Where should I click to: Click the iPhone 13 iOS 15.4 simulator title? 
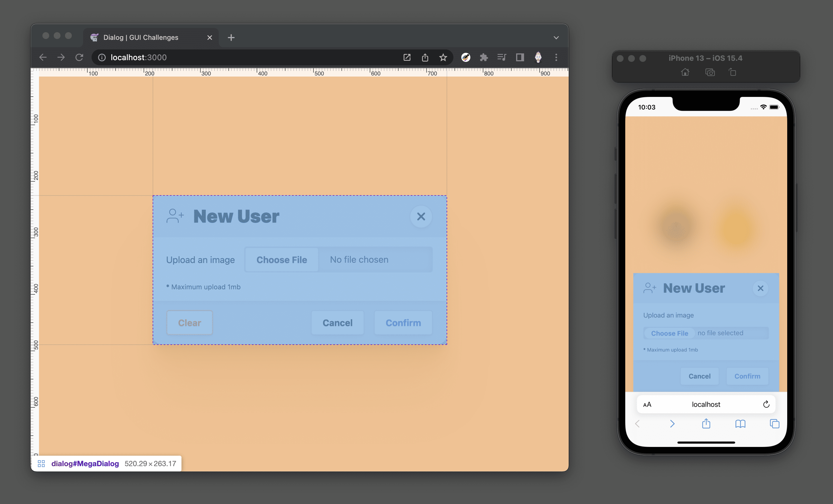[x=706, y=58]
